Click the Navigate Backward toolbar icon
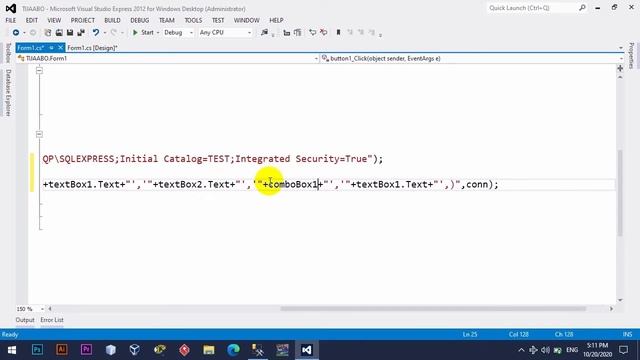Screen dimensions: 640x360 [16, 32]
